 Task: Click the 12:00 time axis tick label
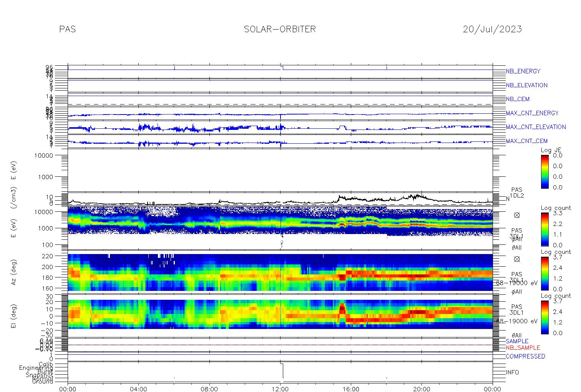[280, 389]
